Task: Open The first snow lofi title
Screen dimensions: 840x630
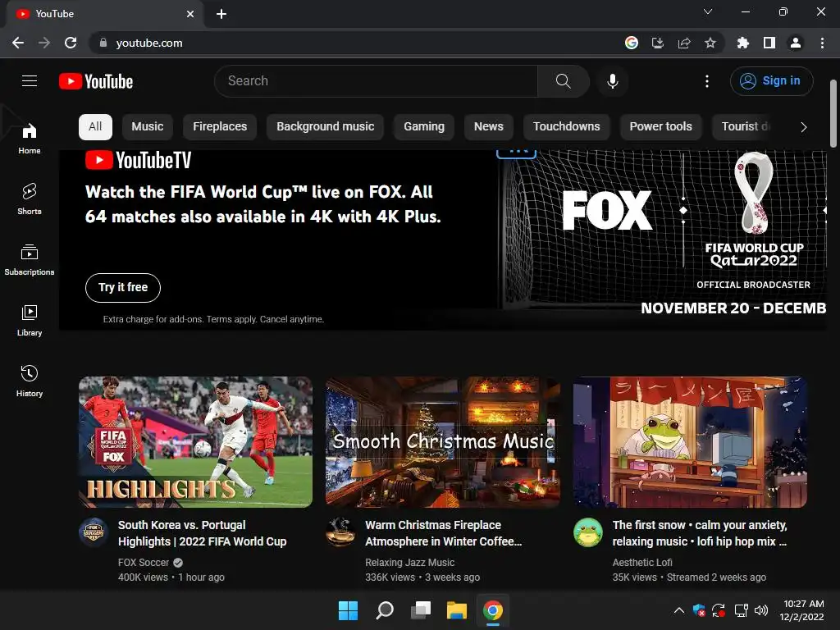Action: point(700,533)
